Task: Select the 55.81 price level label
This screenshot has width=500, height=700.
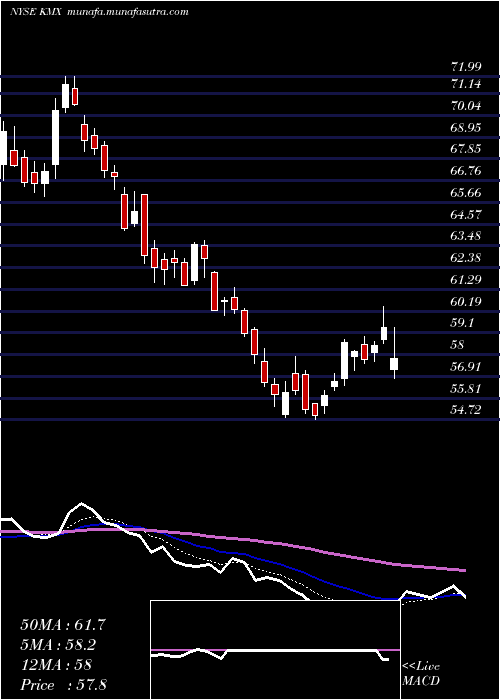Action: point(467,388)
